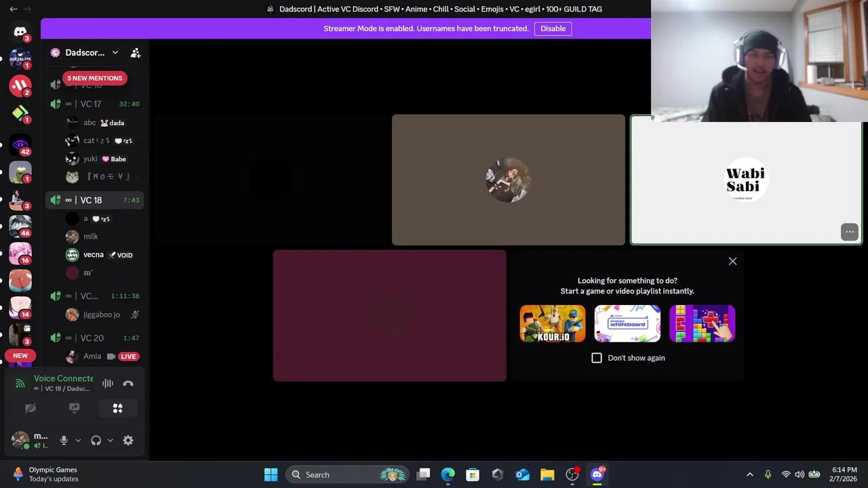The height and width of the screenshot is (488, 868).
Task: Open Discord direct messages home icon
Action: (x=20, y=32)
